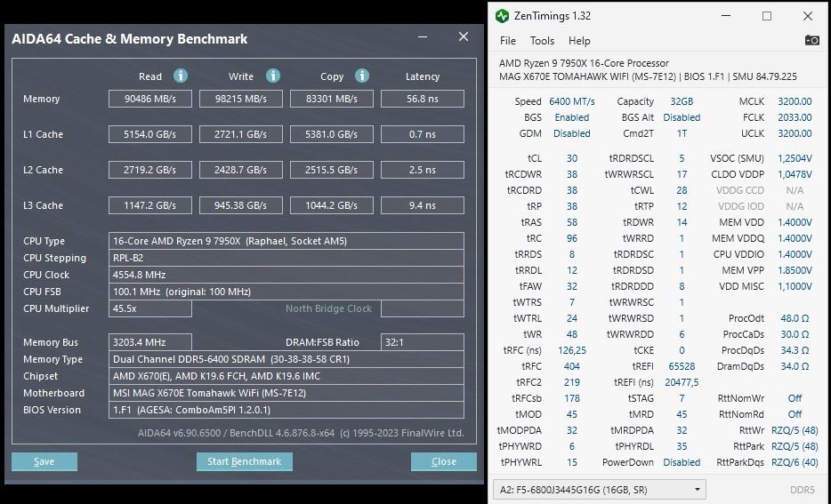Click the RttPark RZQ/5 (48) value

point(795,446)
